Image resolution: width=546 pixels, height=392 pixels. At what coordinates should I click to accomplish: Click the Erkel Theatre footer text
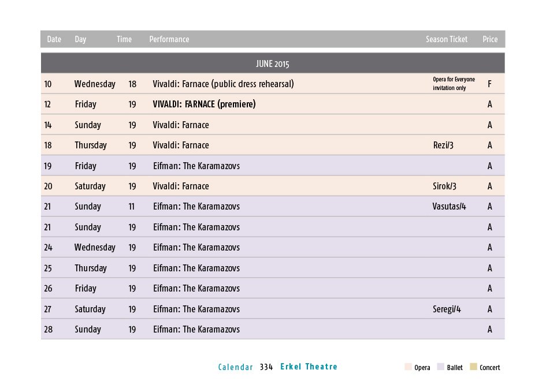(309, 367)
